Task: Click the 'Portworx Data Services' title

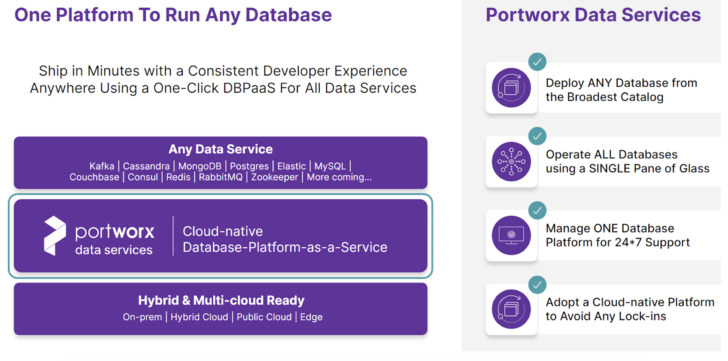Action: coord(593,15)
